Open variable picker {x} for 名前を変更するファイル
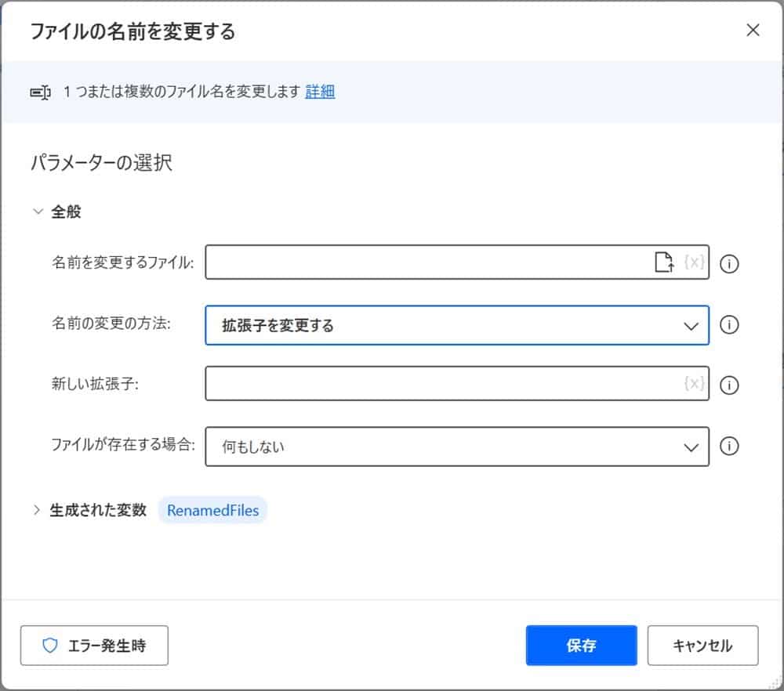The width and height of the screenshot is (784, 691). (693, 263)
